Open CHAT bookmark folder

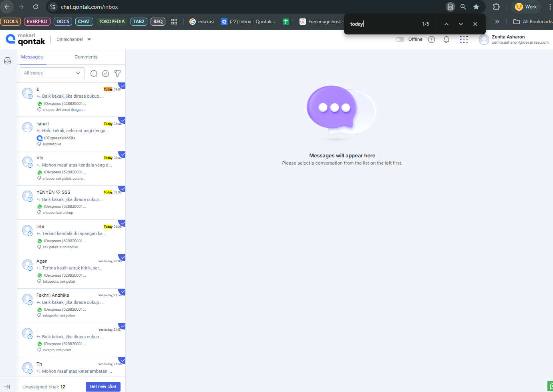point(84,22)
